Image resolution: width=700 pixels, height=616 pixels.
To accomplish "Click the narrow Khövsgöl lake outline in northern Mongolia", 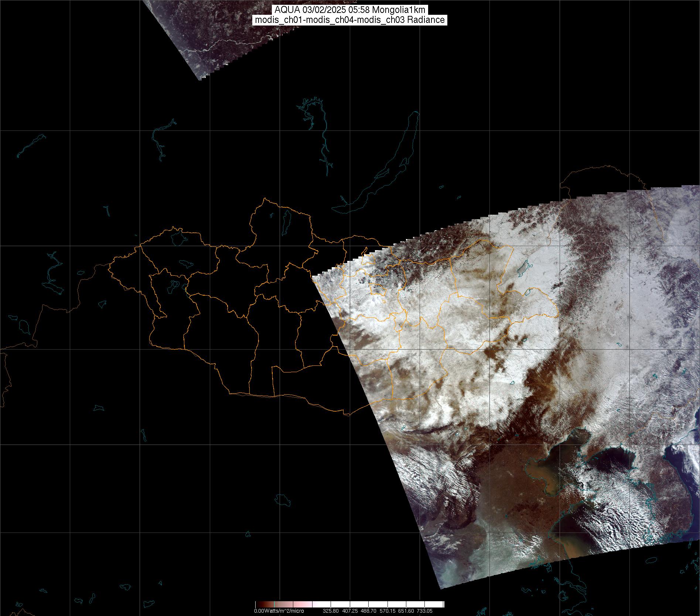I will point(286,221).
